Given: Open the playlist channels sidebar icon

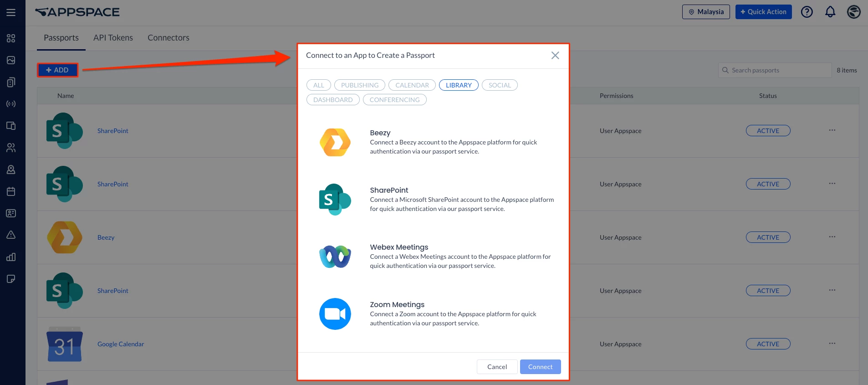Looking at the screenshot, I should 11,82.
